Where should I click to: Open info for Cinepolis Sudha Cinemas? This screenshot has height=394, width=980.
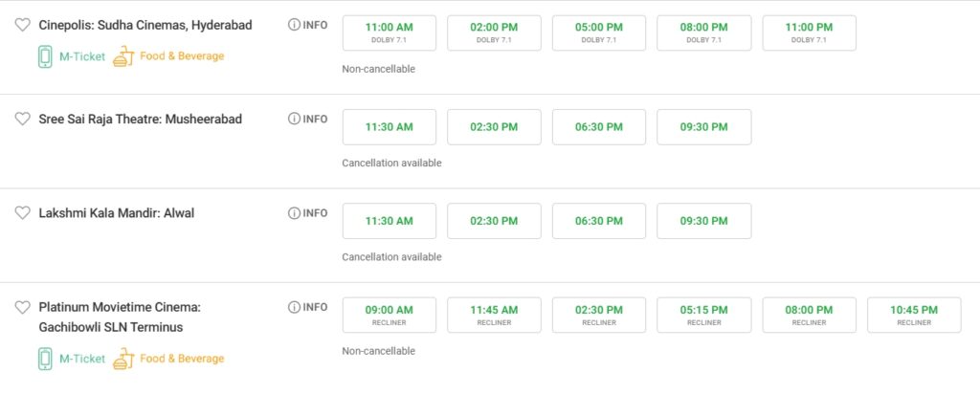[308, 25]
